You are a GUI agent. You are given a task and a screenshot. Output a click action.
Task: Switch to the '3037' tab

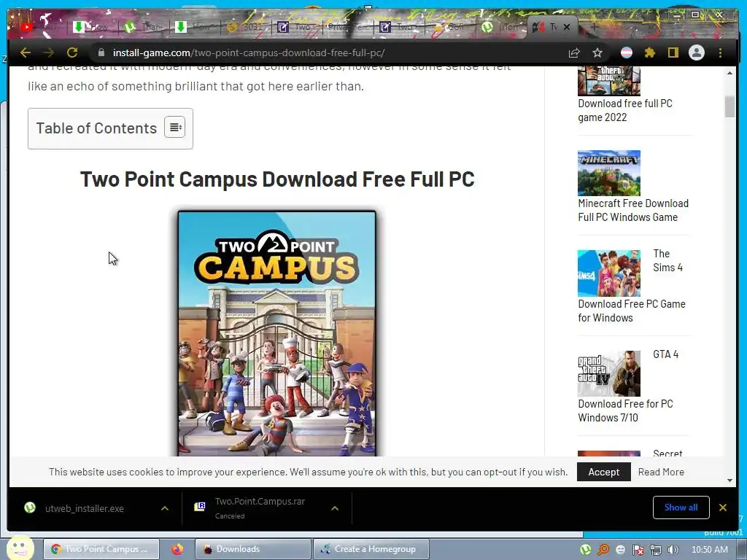245,27
